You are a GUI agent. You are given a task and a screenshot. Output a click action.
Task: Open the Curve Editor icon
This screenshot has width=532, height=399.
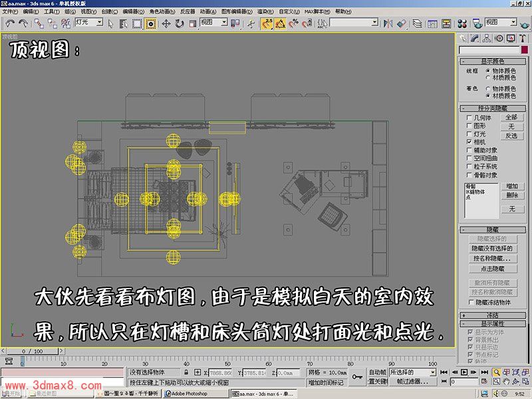433,23
